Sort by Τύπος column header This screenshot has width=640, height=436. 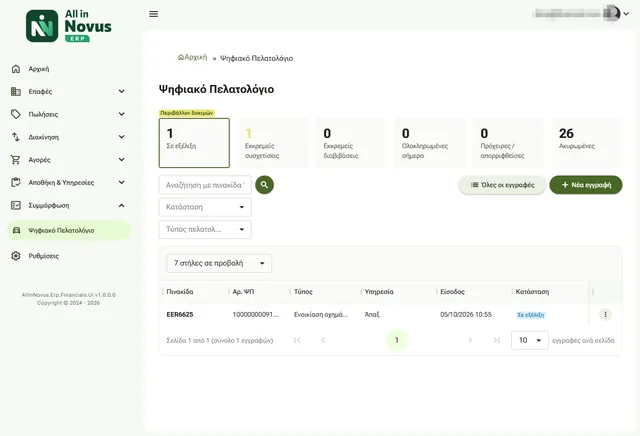(303, 291)
